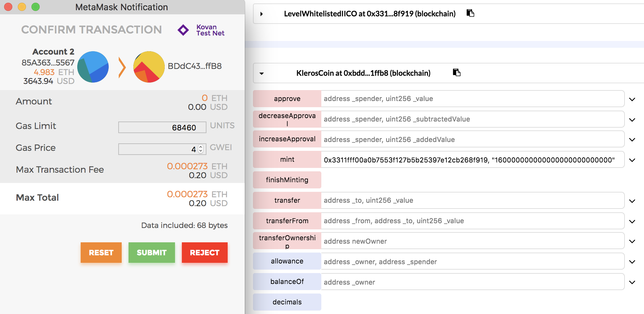The height and width of the screenshot is (314, 644).
Task: Call the decreaseApproval function button
Action: [x=287, y=119]
